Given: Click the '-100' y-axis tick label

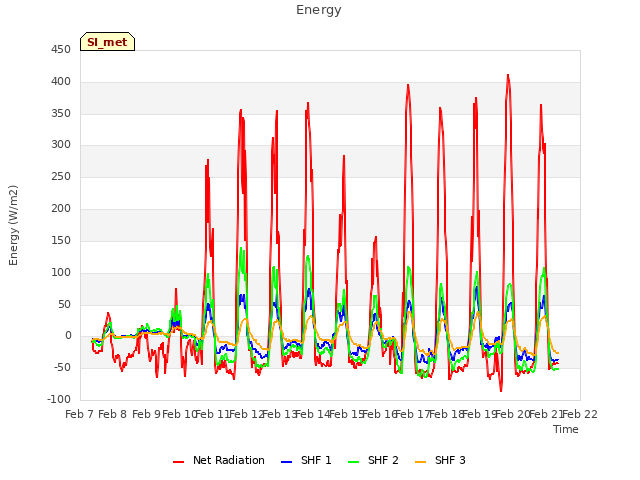Looking at the screenshot, I should point(60,399).
